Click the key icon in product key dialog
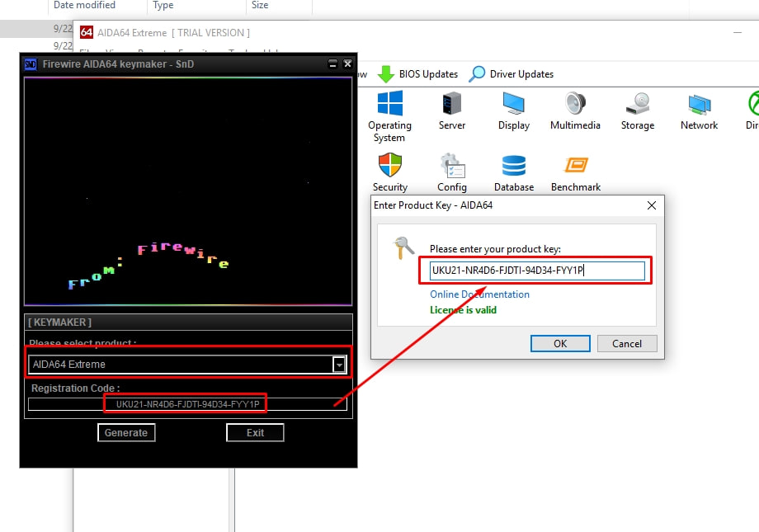The height and width of the screenshot is (532, 759). point(403,247)
